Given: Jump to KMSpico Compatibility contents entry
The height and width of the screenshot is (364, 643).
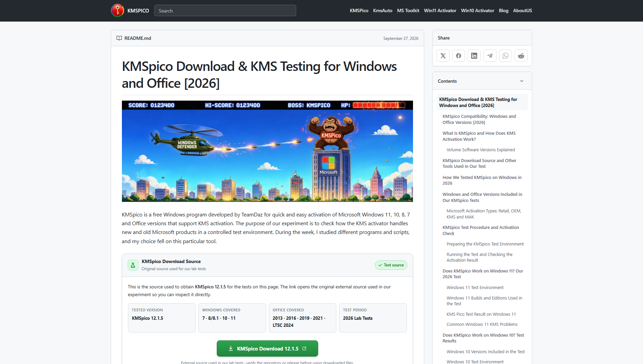Looking at the screenshot, I should 479,119.
